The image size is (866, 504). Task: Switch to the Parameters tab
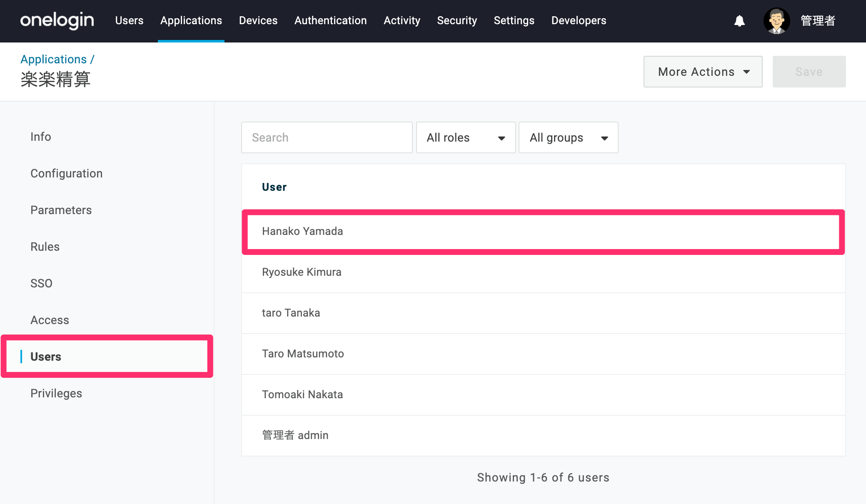point(61,210)
